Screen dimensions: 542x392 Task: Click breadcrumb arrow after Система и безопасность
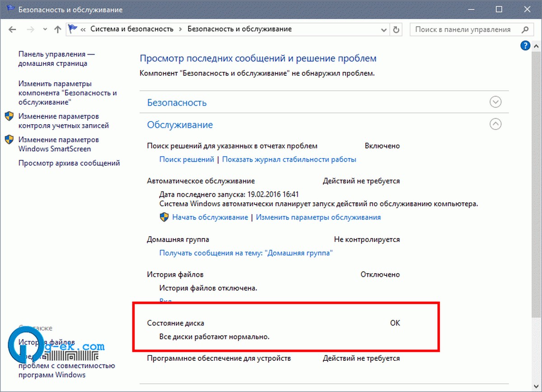pos(181,29)
